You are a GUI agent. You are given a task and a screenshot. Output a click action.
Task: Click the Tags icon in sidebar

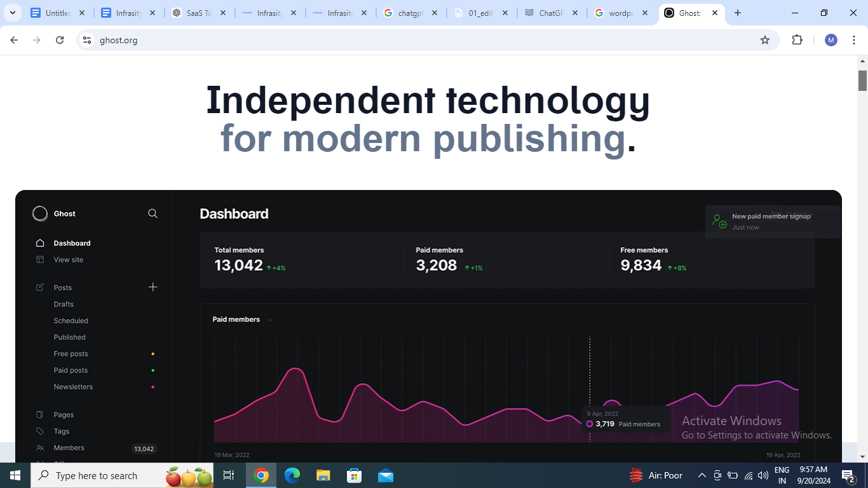[40, 431]
